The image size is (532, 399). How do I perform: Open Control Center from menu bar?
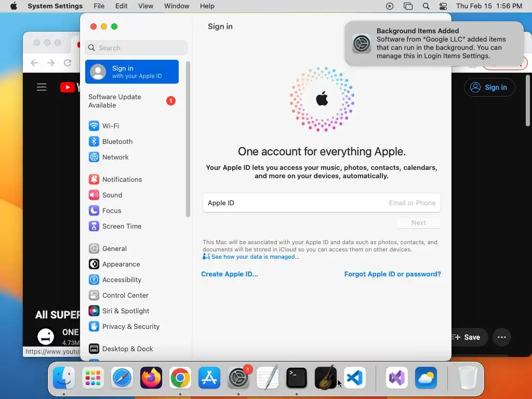(x=443, y=6)
